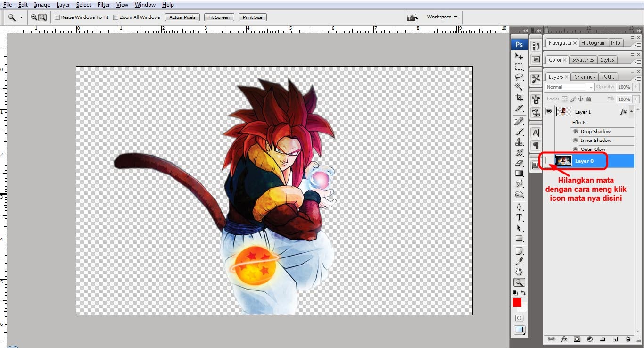This screenshot has height=348, width=644.
Task: Create a new layer
Action: pos(615,339)
